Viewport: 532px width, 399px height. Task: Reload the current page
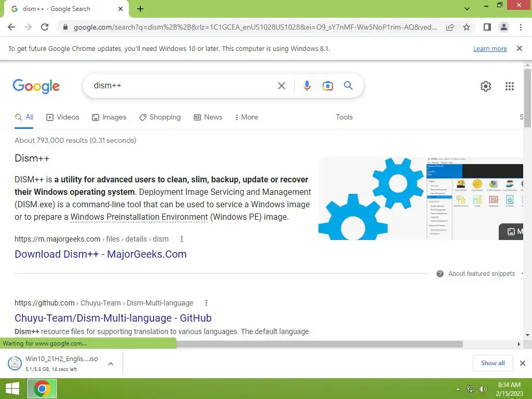point(45,27)
